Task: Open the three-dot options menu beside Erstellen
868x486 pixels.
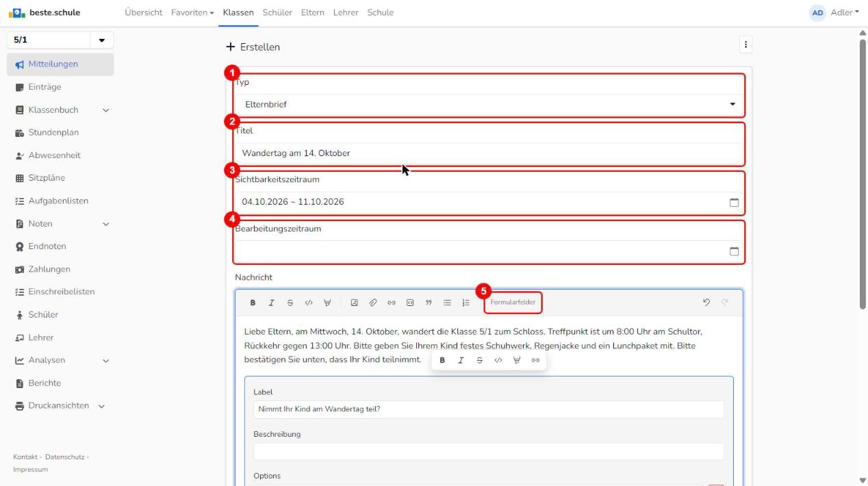Action: [x=745, y=44]
